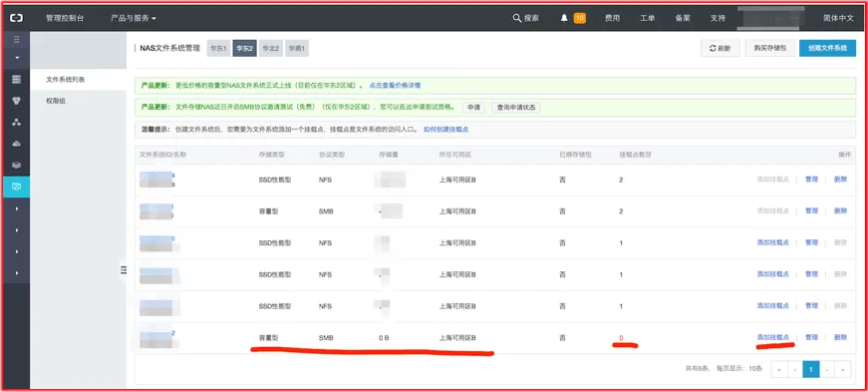Open 支持 menu in top bar
868x392 pixels.
[718, 18]
